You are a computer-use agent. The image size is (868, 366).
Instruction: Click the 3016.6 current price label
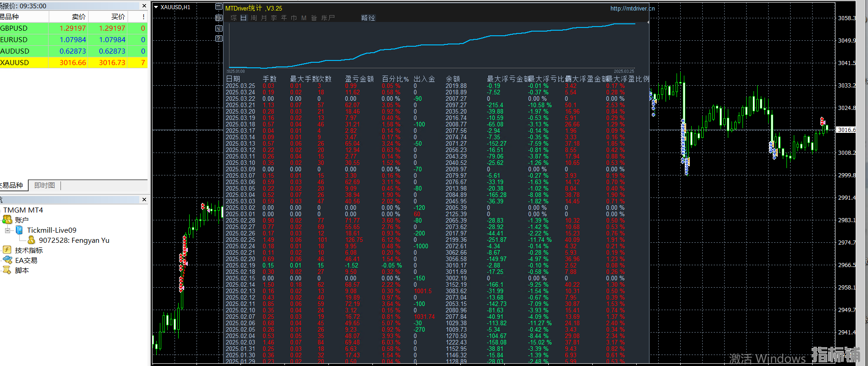tap(846, 130)
